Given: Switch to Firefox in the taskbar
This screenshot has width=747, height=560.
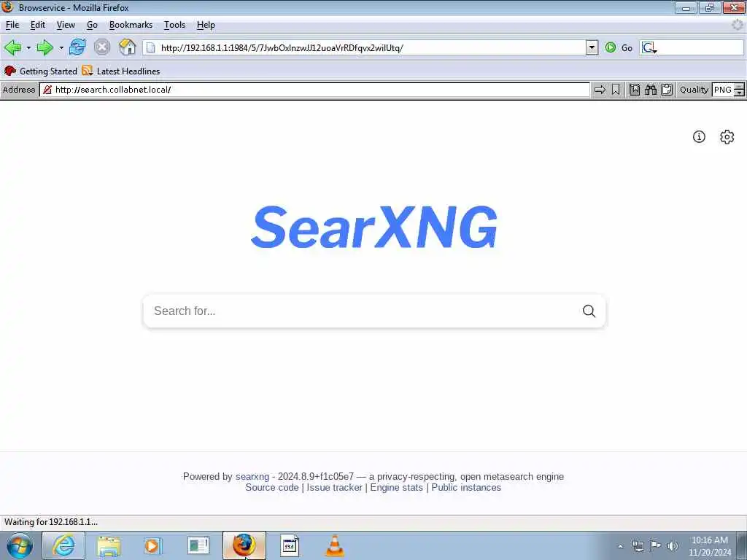Looking at the screenshot, I should 244,545.
